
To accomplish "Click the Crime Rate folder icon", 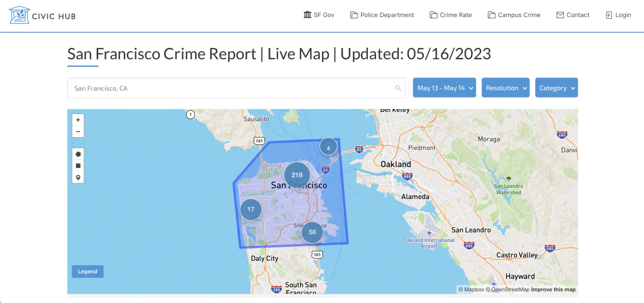I will click(x=433, y=15).
